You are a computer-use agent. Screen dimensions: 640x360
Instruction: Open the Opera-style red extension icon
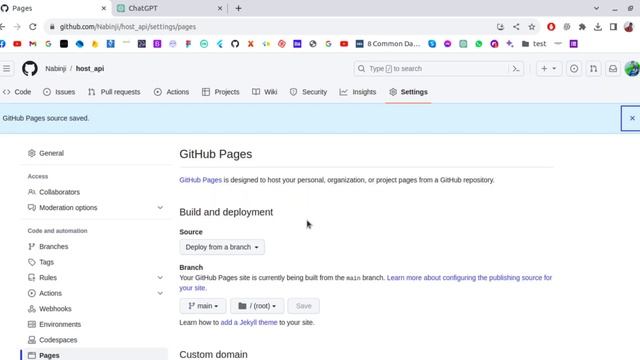[551, 27]
